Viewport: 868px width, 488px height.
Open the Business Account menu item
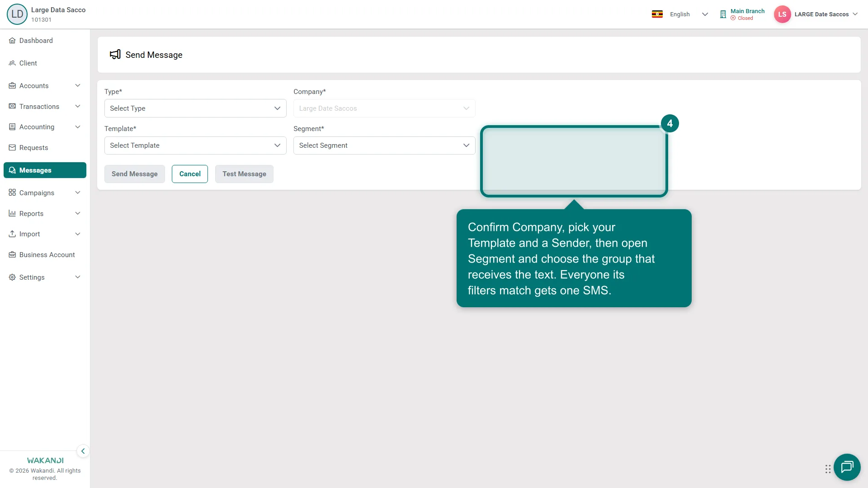[x=45, y=255]
